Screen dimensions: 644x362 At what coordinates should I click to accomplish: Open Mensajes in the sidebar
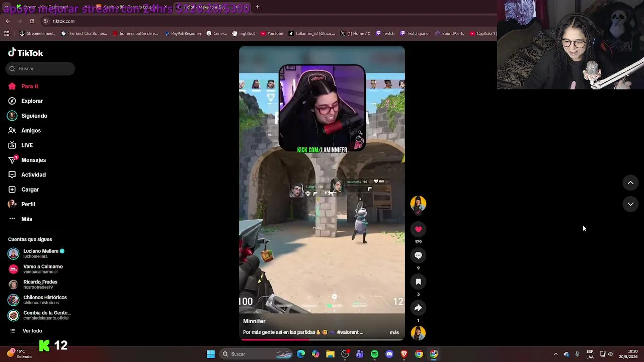(x=27, y=160)
